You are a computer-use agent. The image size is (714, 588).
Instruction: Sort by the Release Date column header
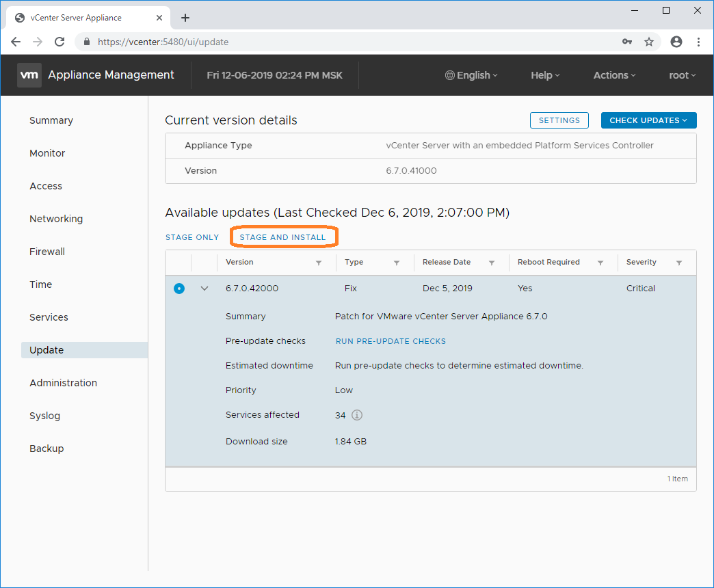446,262
